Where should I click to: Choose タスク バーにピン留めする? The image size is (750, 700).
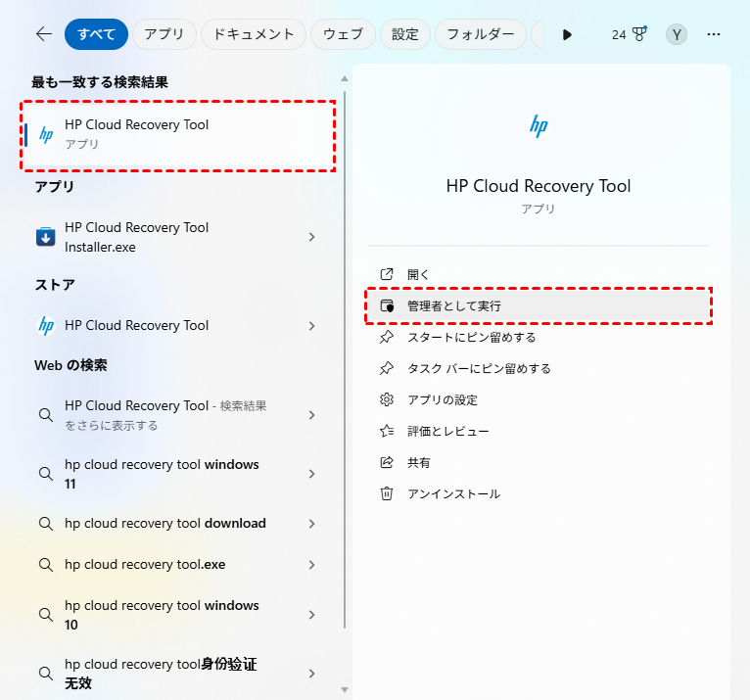[539, 369]
